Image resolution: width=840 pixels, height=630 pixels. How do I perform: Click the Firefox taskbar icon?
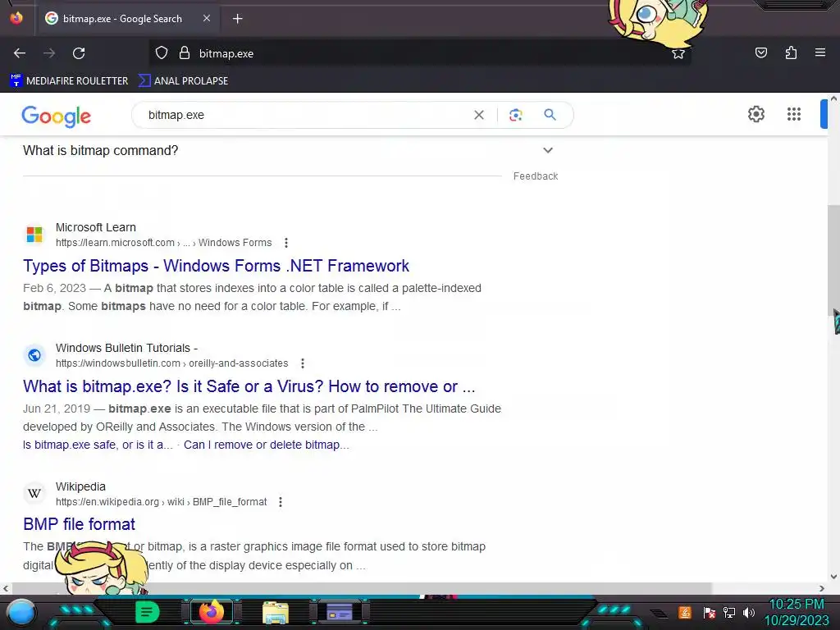[211, 612]
